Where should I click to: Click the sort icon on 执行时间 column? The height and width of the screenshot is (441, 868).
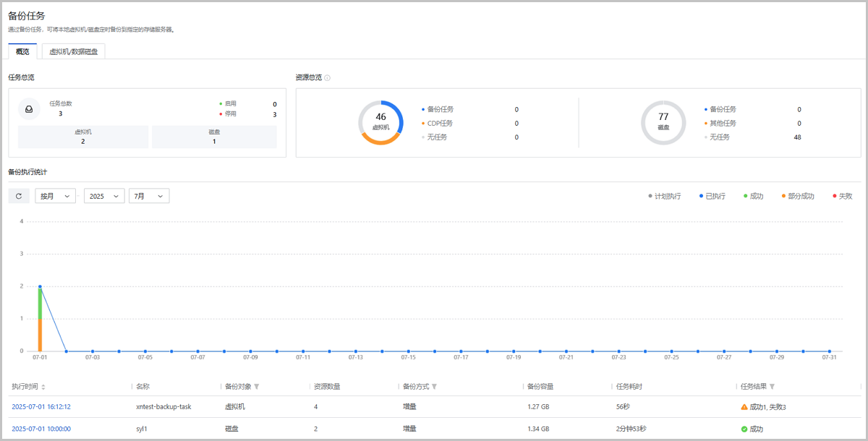point(43,387)
